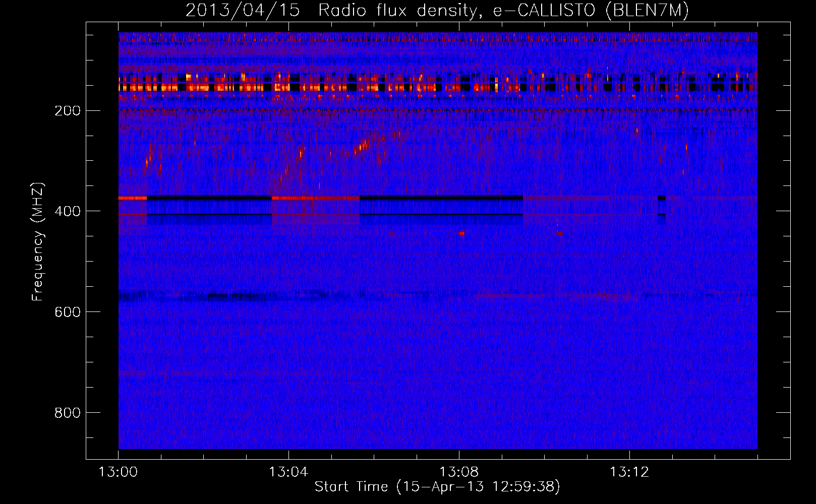The image size is (816, 504).
Task: Click the 13:00 time tick label
Action: point(118,472)
